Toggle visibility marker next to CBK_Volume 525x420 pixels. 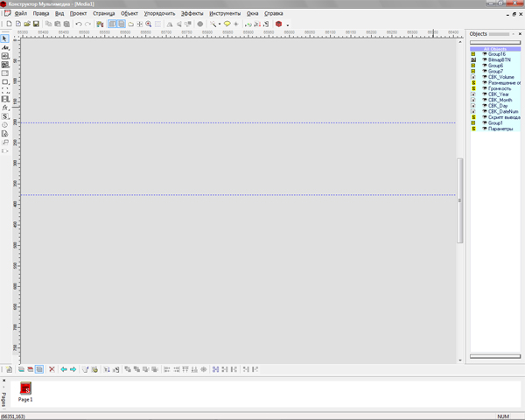(x=484, y=77)
